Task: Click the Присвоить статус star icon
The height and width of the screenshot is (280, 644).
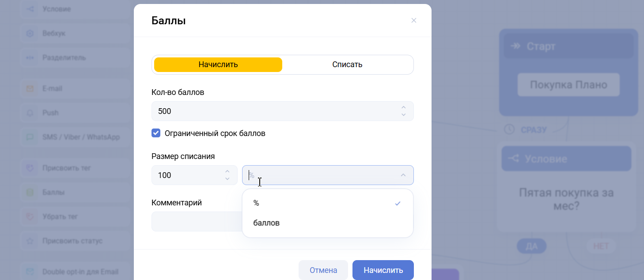Action: point(30,241)
